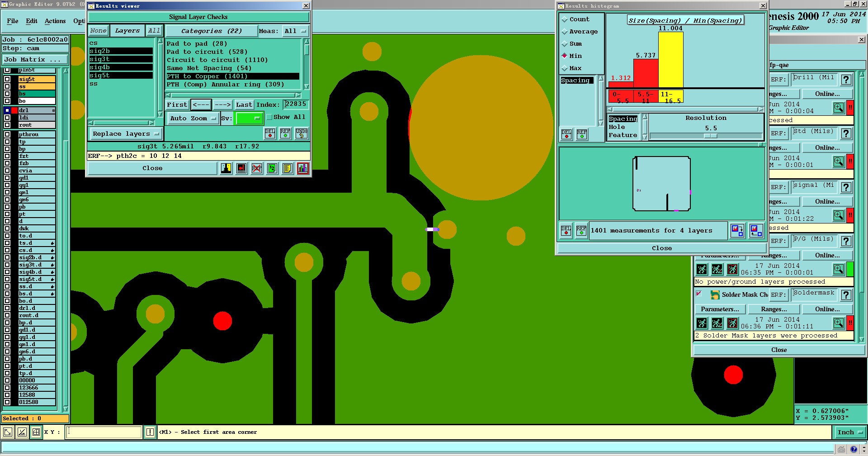Open Edit menu
This screenshot has height=456, width=868.
click(x=32, y=21)
